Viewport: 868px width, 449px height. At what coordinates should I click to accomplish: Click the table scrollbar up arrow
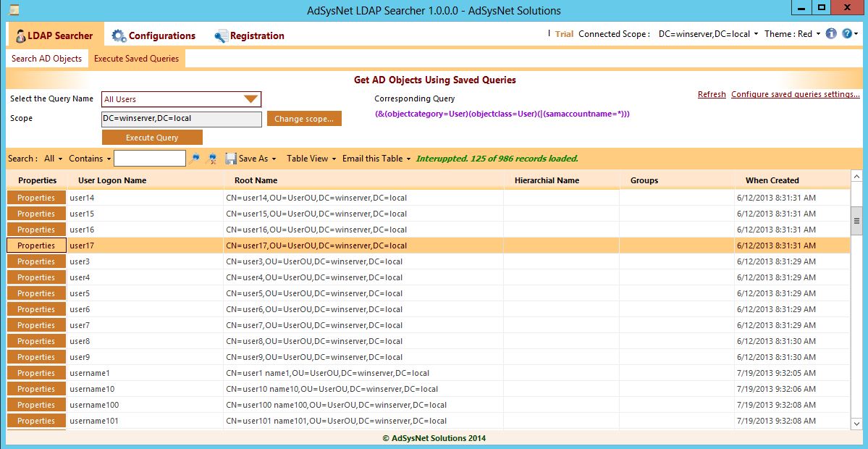click(x=856, y=177)
